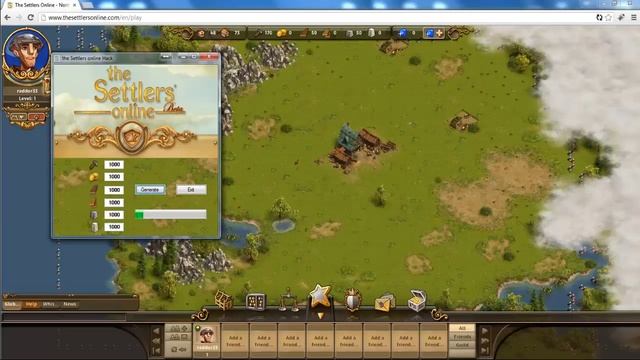The image size is (640, 360).
Task: Click the extension icon left of bookmark star
Action: pos(599,18)
